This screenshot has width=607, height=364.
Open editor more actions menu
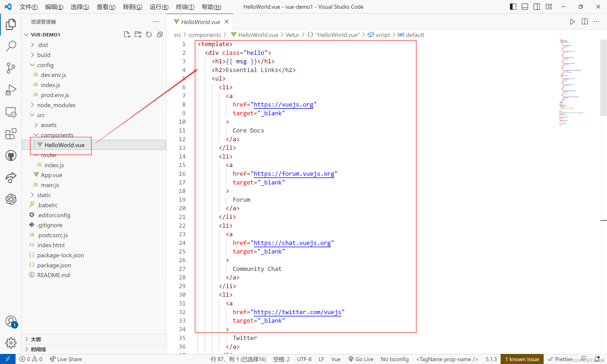click(596, 22)
